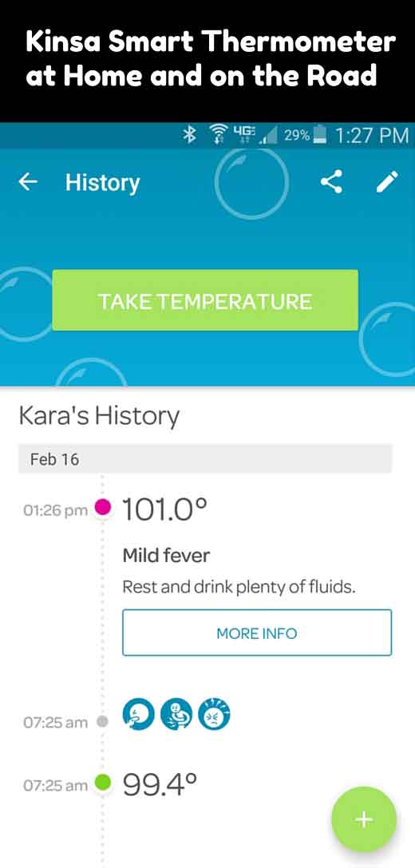The height and width of the screenshot is (868, 415).
Task: Select the gray 07:25 am symptoms dot
Action: [x=102, y=721]
